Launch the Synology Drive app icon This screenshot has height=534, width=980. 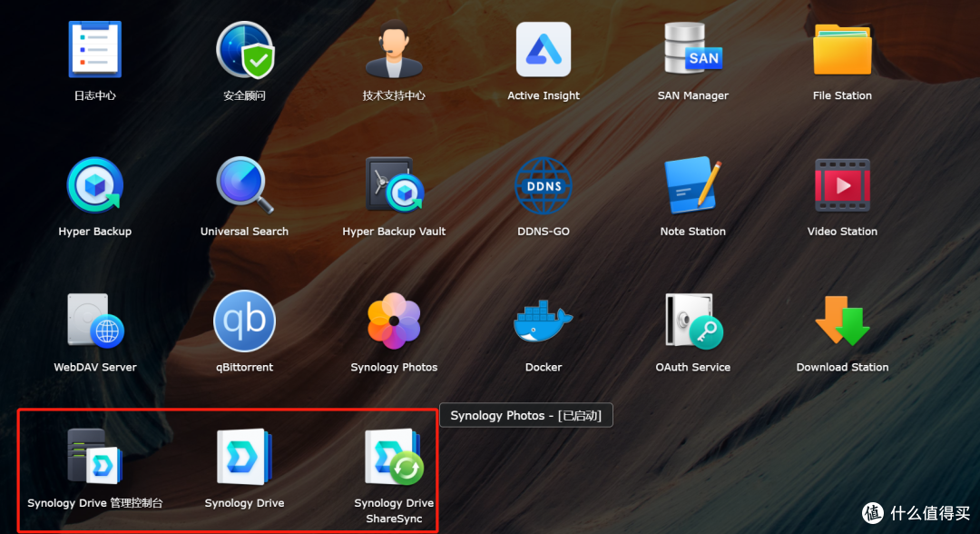click(x=244, y=457)
